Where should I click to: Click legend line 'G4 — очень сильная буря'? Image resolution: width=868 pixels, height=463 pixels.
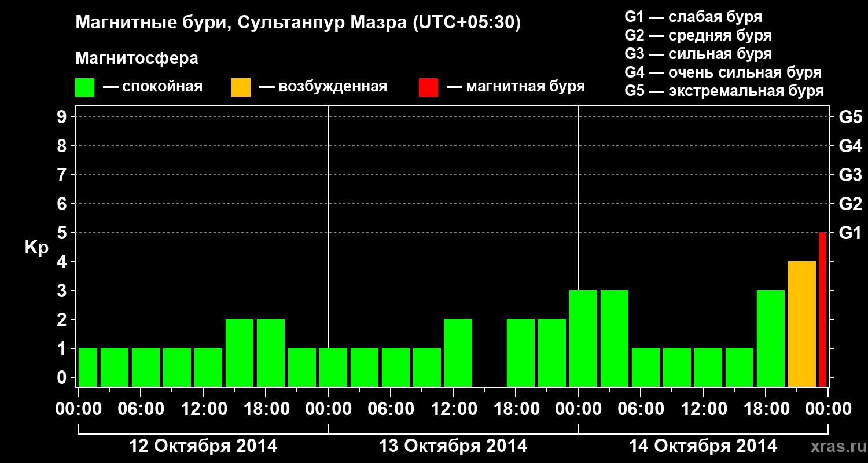[x=723, y=72]
